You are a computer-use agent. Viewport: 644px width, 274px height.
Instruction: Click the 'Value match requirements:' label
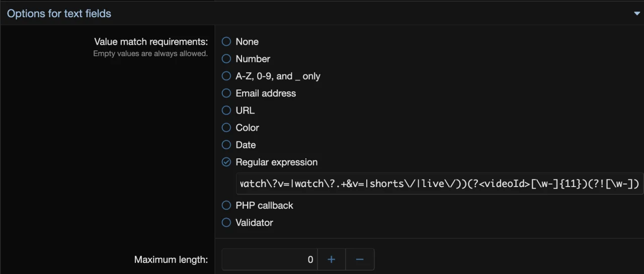151,42
